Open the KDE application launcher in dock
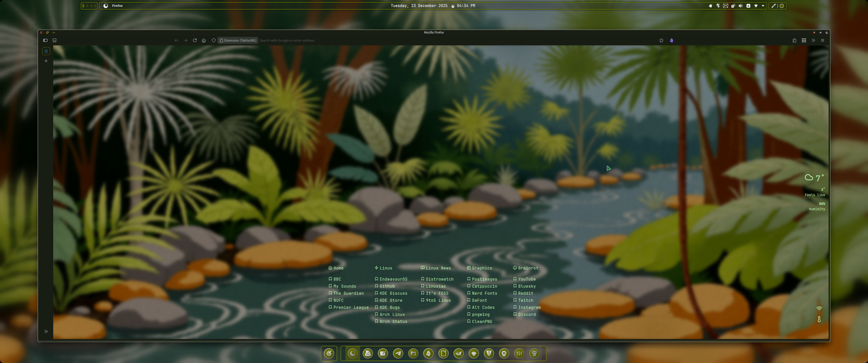 (329, 353)
